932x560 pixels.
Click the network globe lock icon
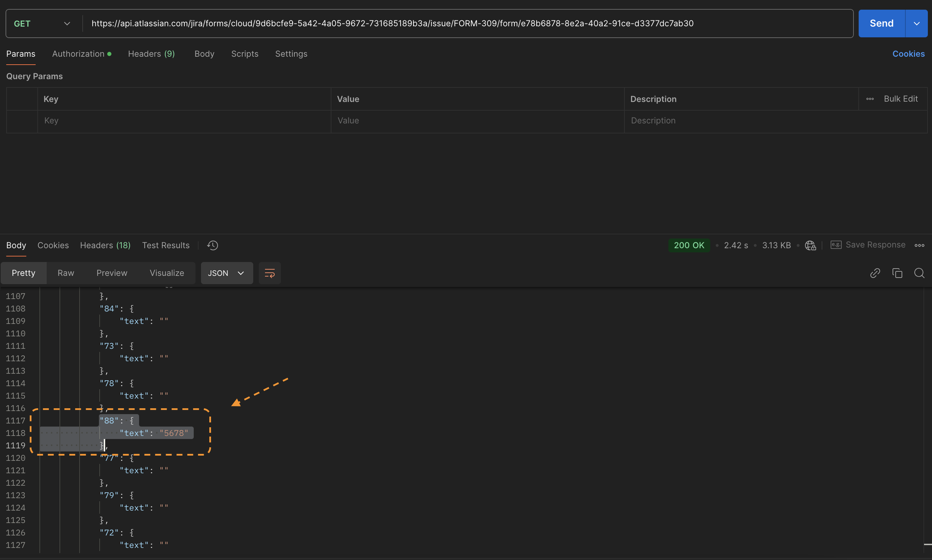(x=811, y=245)
